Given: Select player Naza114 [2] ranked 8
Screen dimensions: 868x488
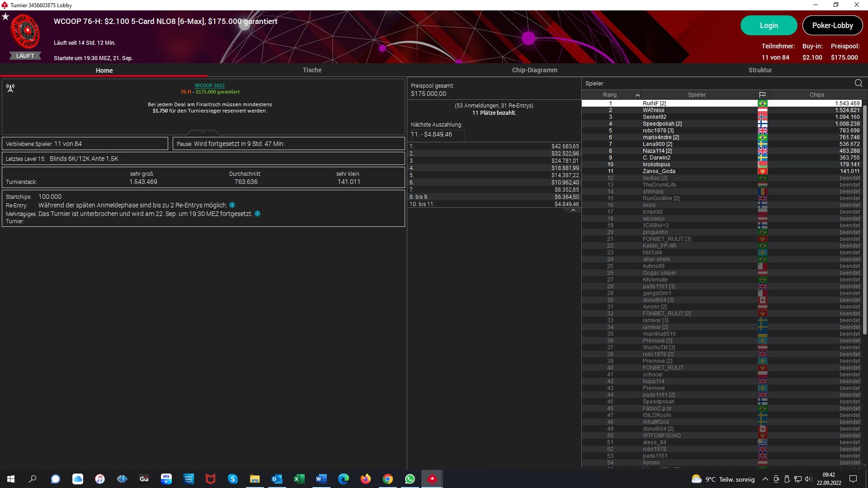Looking at the screenshot, I should pyautogui.click(x=721, y=150).
